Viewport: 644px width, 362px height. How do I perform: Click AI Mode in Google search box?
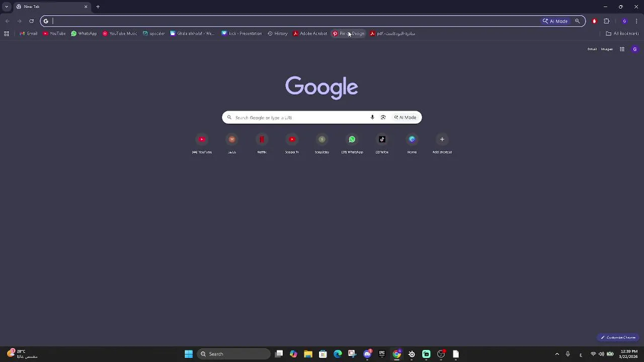pyautogui.click(x=405, y=117)
